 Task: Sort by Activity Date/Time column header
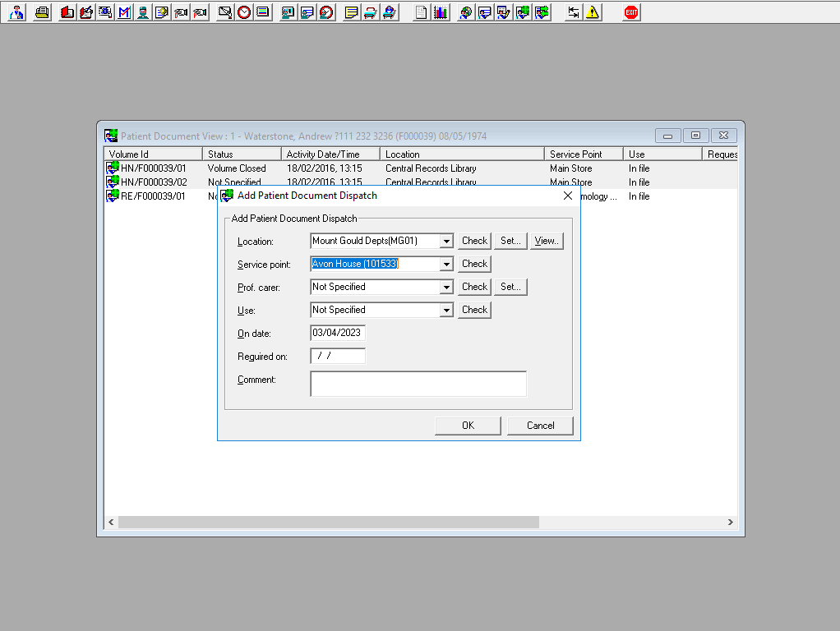pyautogui.click(x=330, y=154)
